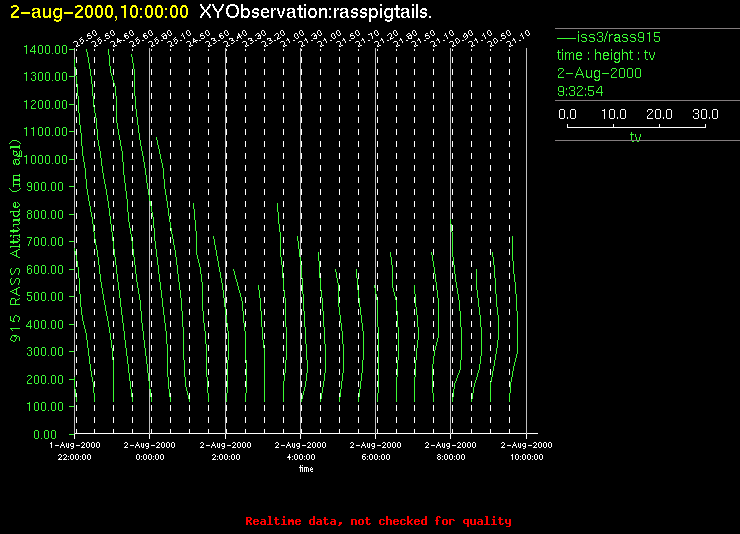
Task: Click the 9:32:54 time in legend
Action: click(x=581, y=91)
